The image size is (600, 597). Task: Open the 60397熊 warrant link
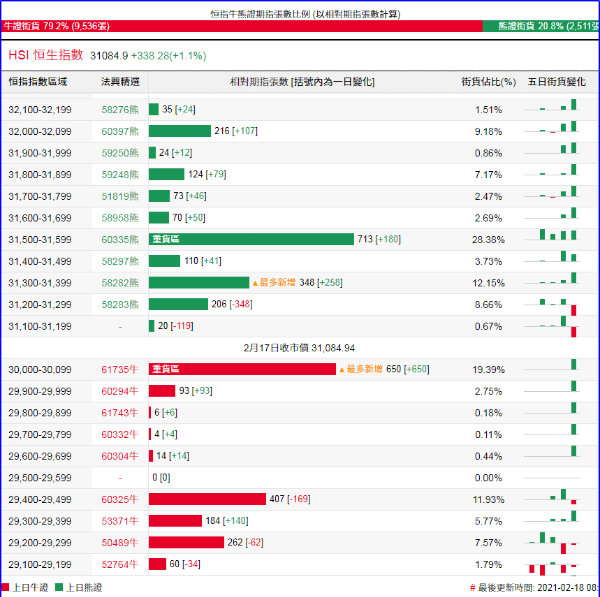120,132
